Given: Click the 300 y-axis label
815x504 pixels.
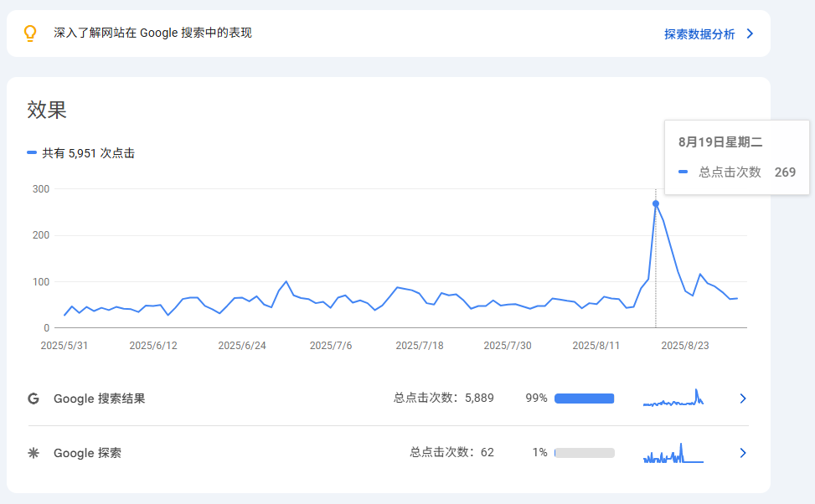Looking at the screenshot, I should coord(41,189).
